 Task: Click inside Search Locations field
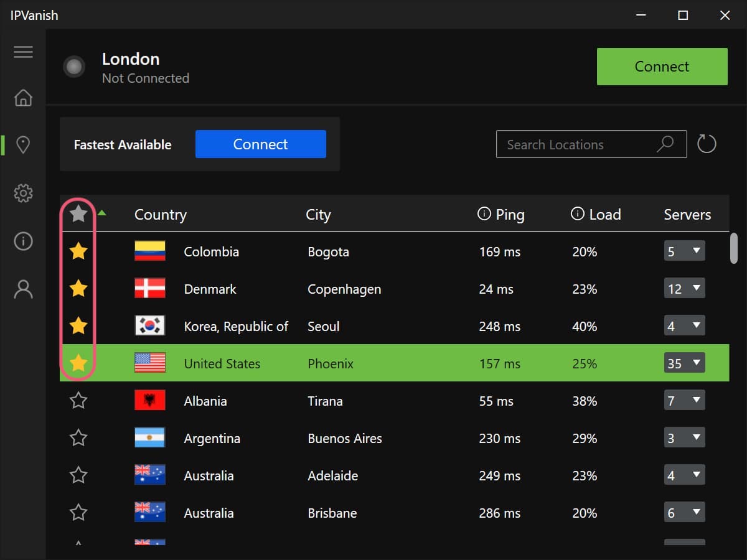pos(591,144)
